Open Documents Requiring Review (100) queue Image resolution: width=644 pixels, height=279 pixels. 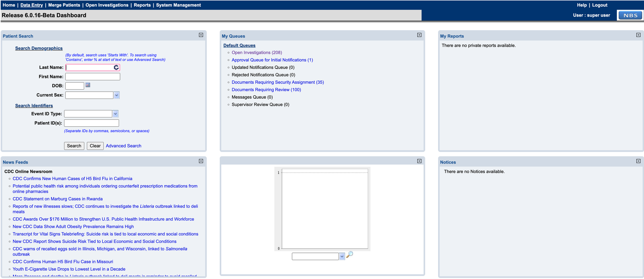266,90
